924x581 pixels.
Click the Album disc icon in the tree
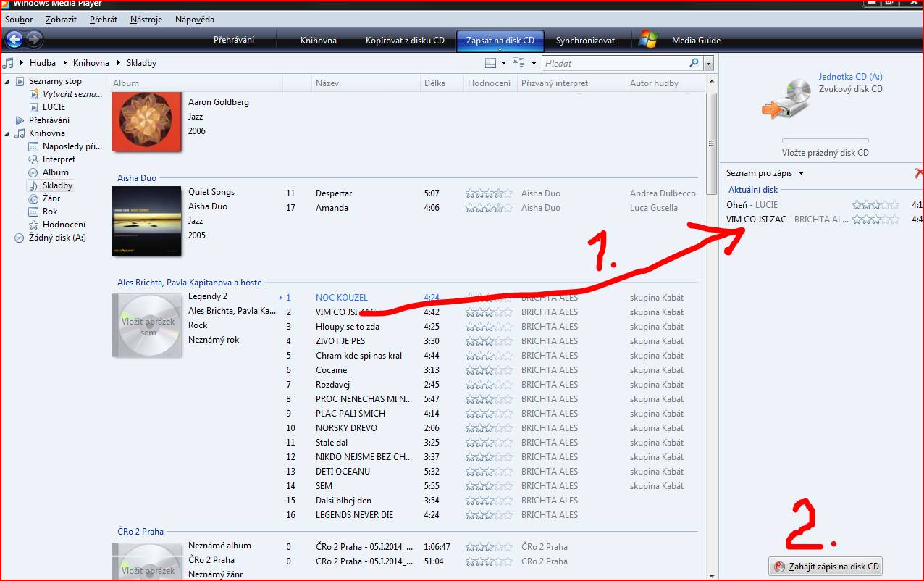click(33, 172)
